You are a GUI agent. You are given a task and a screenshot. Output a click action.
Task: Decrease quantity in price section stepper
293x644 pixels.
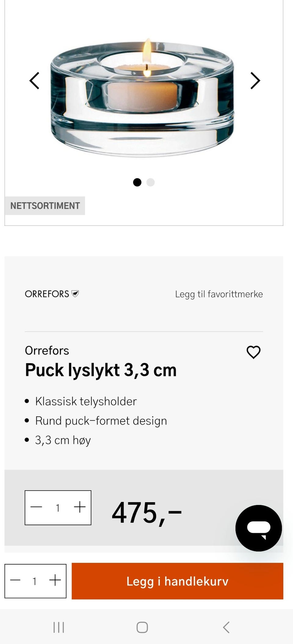click(36, 507)
